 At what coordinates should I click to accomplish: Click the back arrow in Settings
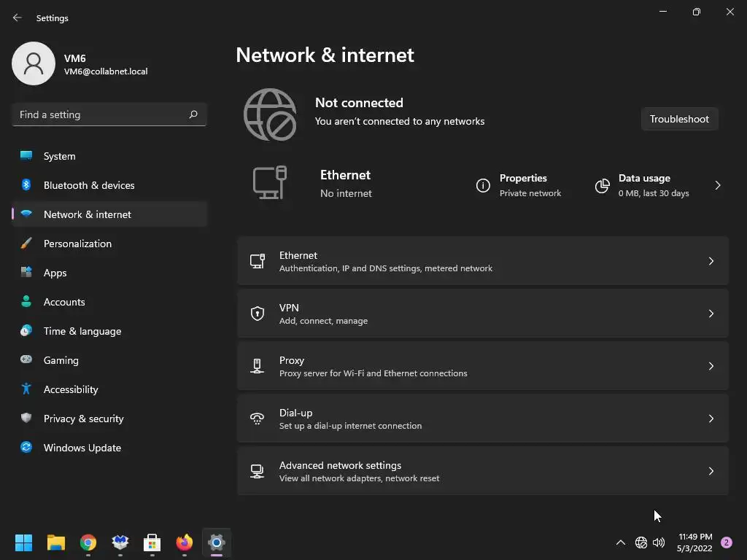click(18, 17)
